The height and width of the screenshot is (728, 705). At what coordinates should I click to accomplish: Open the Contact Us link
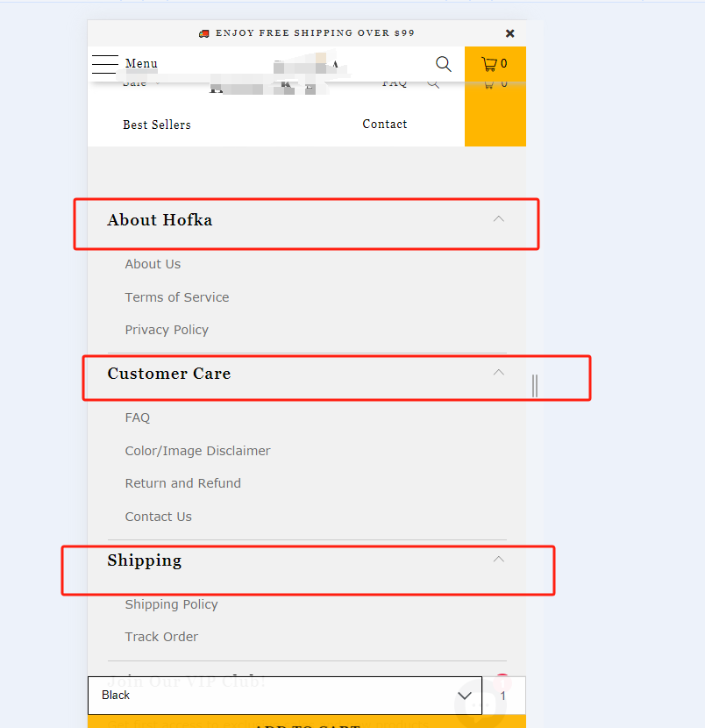coord(158,517)
